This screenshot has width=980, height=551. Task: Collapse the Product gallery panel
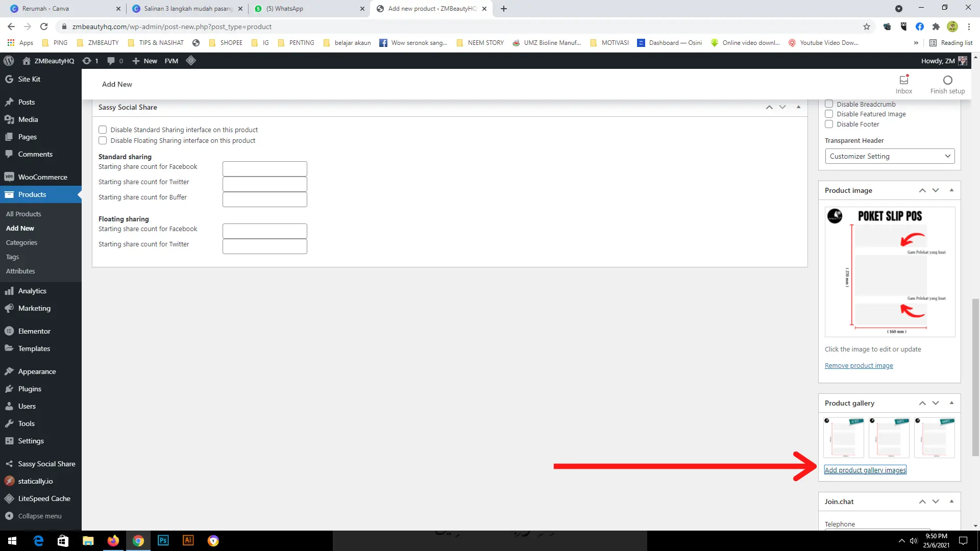[x=951, y=403]
